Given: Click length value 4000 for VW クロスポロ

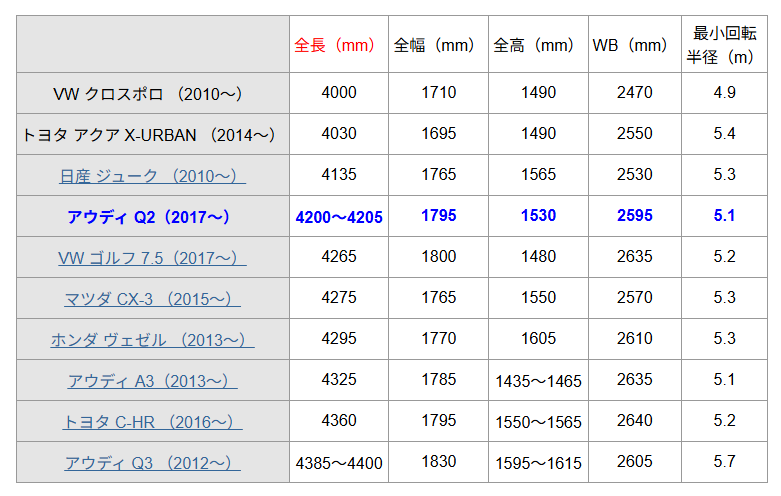Looking at the screenshot, I should 339,92.
